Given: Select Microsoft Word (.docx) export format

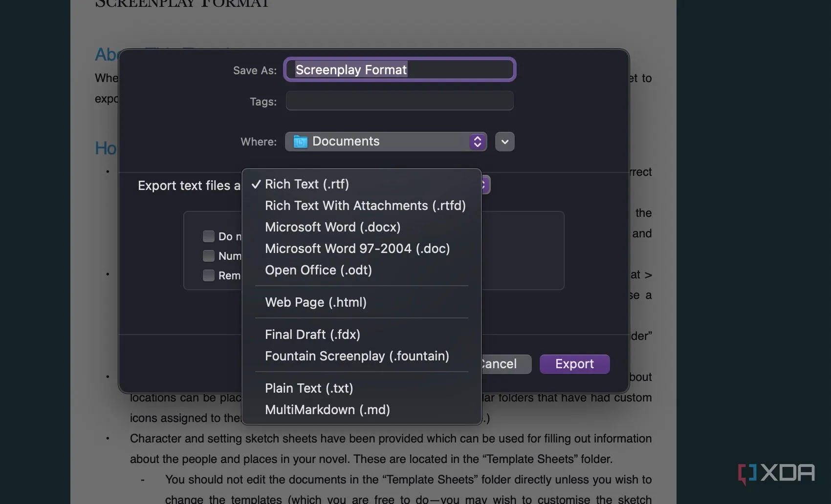Looking at the screenshot, I should [362, 227].
